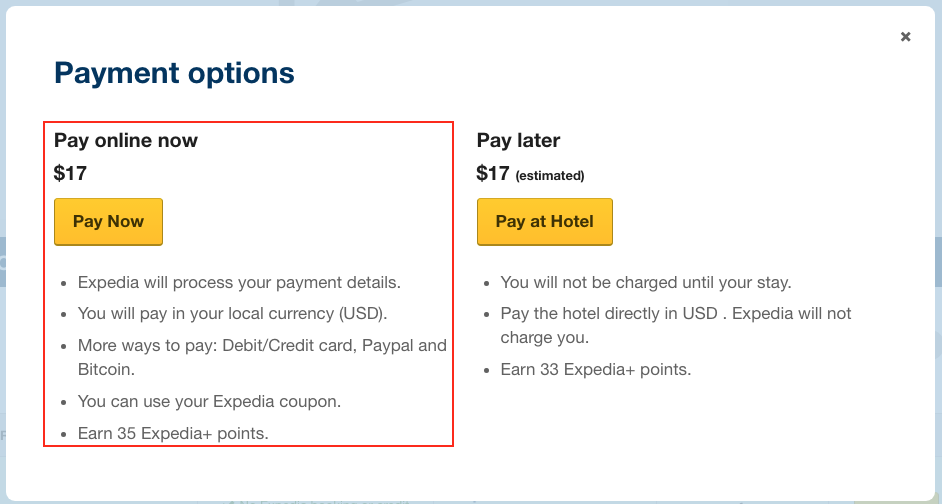Click the (estimated) price label

tap(549, 176)
